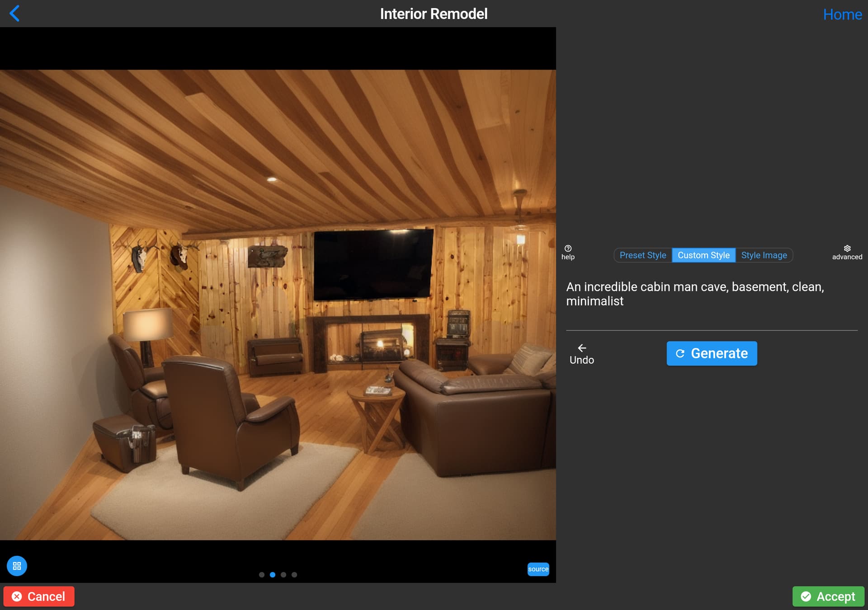Cancel the remodel
Screen dimensions: 868x610
pyautogui.click(x=39, y=596)
